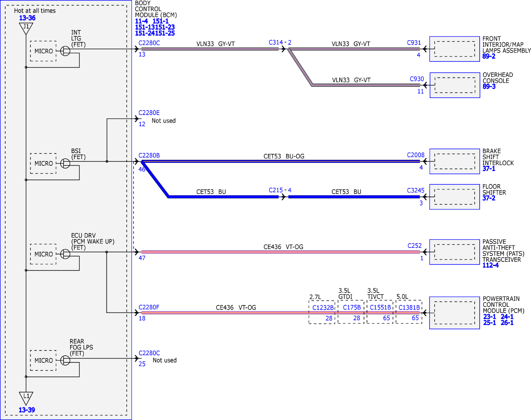531x420 pixels.
Task: Select the ECU DRV FET transistor symbol
Action: (x=65, y=254)
